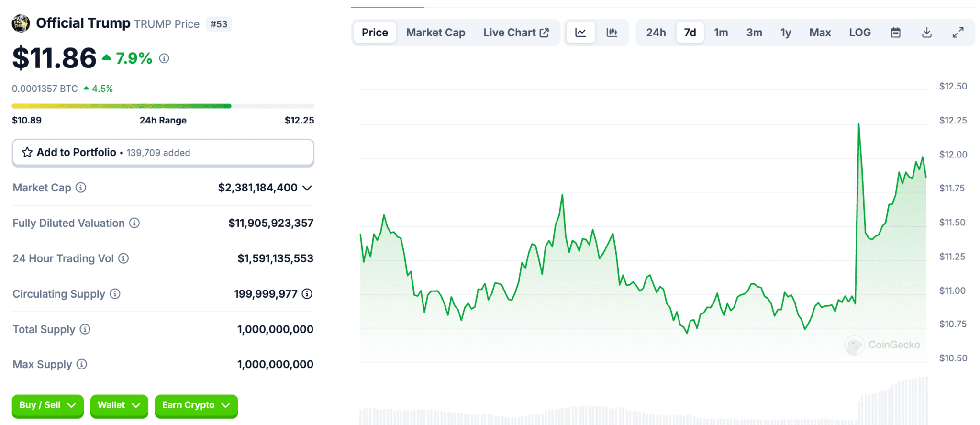Viewport: 980px width, 425px height.
Task: Show Market Cap info tooltip icon
Action: [x=81, y=188]
